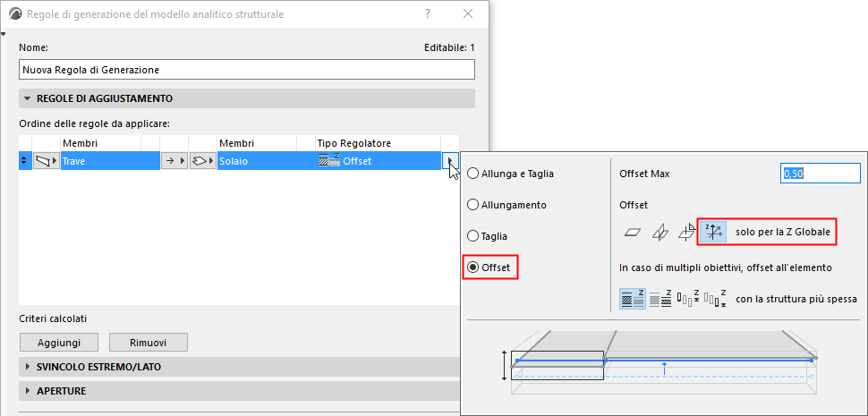The height and width of the screenshot is (416, 868).
Task: Click the Nome input field
Action: pyautogui.click(x=247, y=70)
